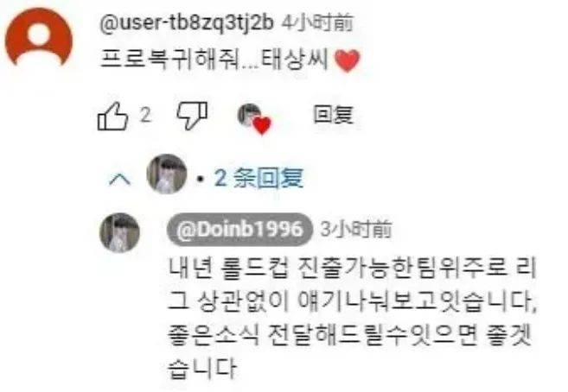Open the @Doinb1996 channel badge
The image size is (568, 392).
tap(239, 230)
